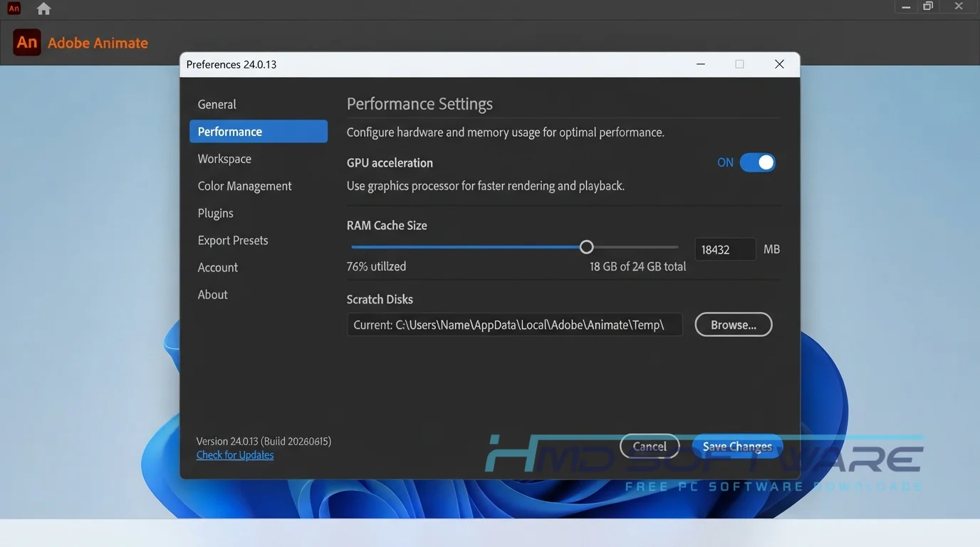Click Save Changes

(x=737, y=447)
